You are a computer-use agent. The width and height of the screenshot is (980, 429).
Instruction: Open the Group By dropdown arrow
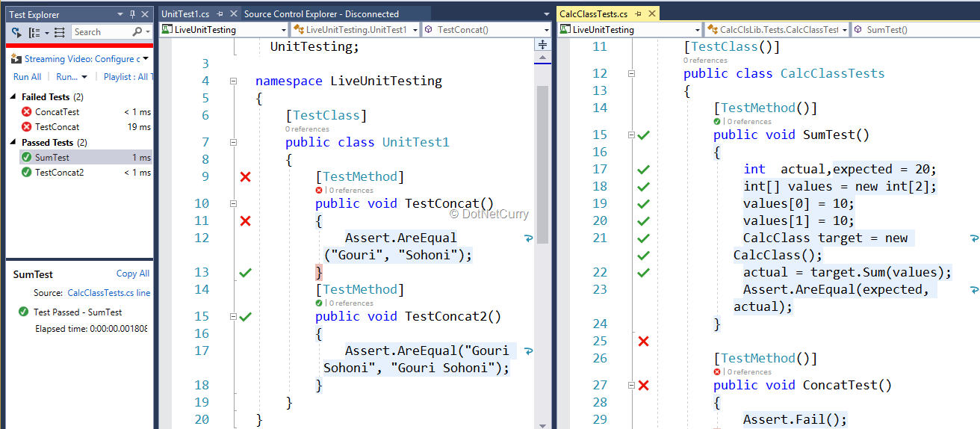tap(46, 32)
